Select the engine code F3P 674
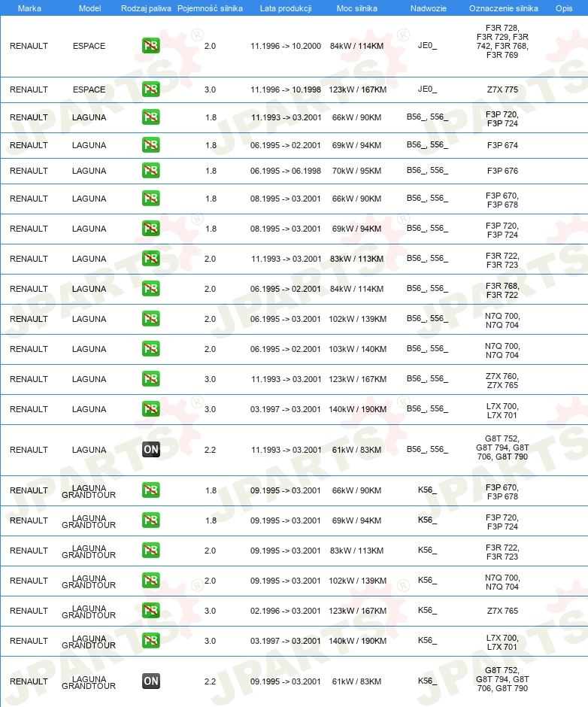The width and height of the screenshot is (588, 707). [x=502, y=145]
